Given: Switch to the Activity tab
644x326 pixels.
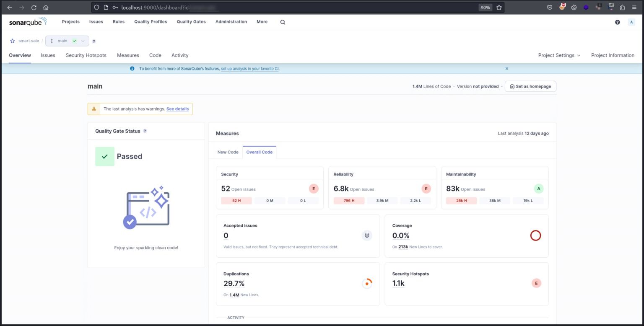Looking at the screenshot, I should coord(180,55).
